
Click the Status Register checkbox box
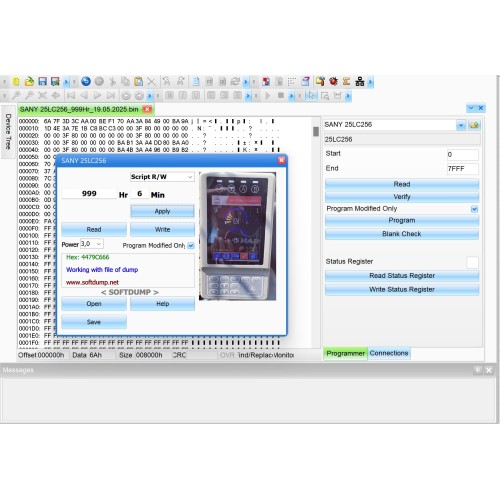coord(472,262)
